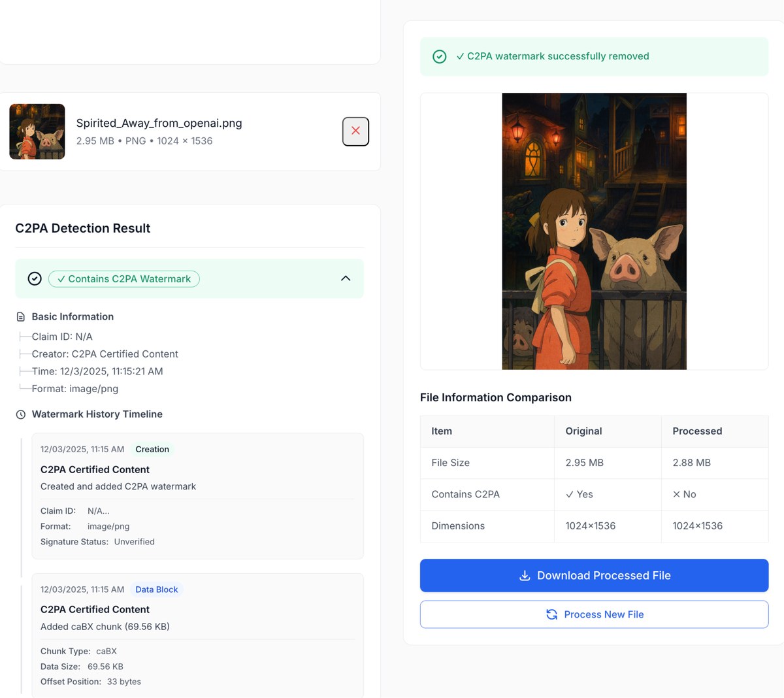Screen dimensions: 784x698
Task: Click the Watermark History Timeline heading
Action: coord(97,414)
